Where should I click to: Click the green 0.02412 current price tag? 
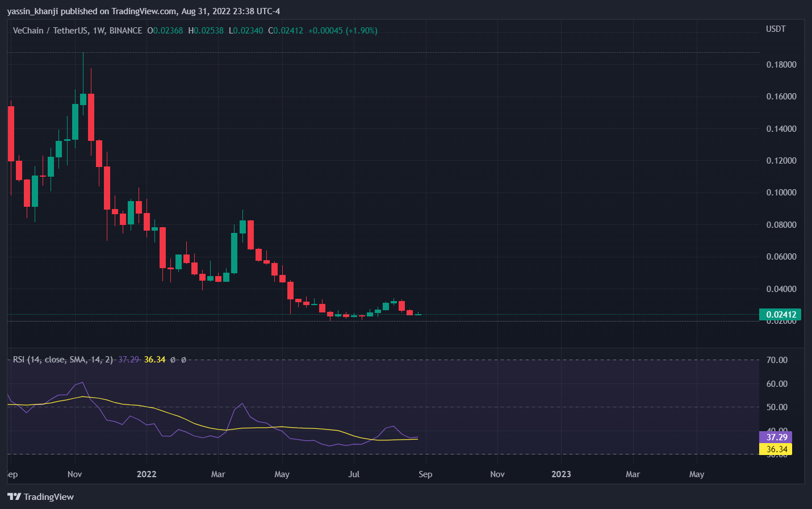tap(780, 315)
